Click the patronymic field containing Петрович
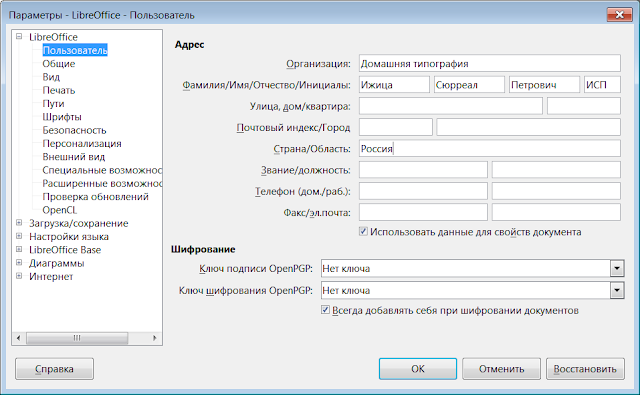This screenshot has height=395, width=640. coord(544,84)
